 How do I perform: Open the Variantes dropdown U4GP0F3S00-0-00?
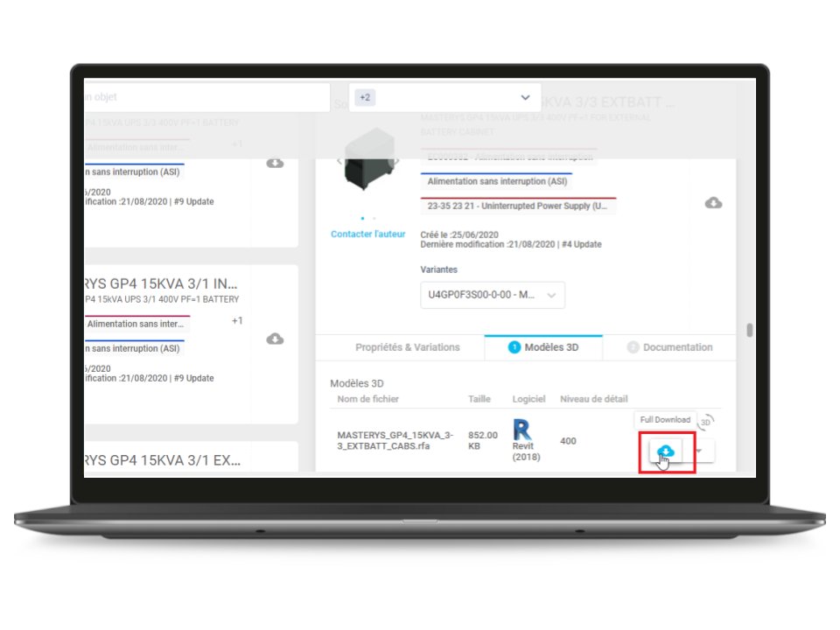[493, 295]
